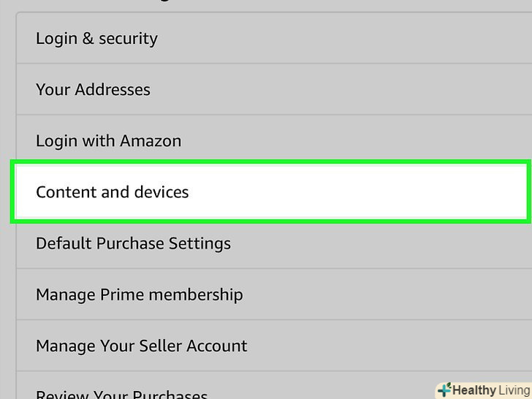Open Default Purchase Settings

click(x=270, y=243)
